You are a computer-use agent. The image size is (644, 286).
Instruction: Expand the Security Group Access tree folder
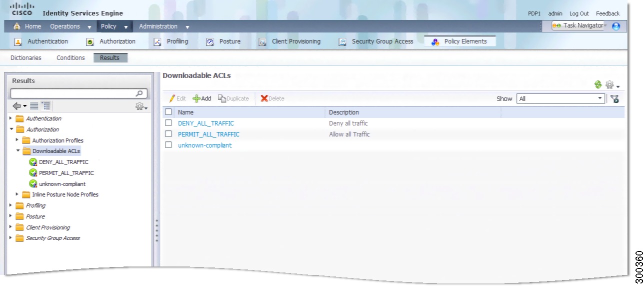point(10,238)
